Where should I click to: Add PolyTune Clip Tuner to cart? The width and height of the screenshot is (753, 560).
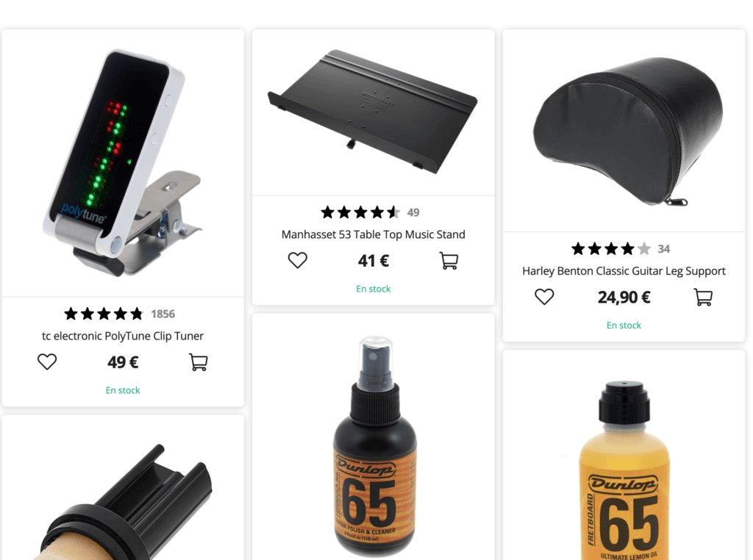199,362
